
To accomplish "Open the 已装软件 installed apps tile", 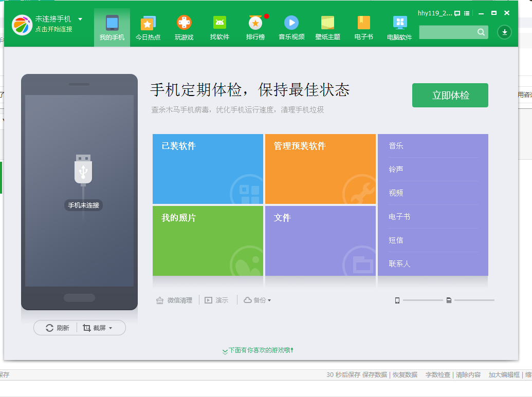I will tap(208, 169).
